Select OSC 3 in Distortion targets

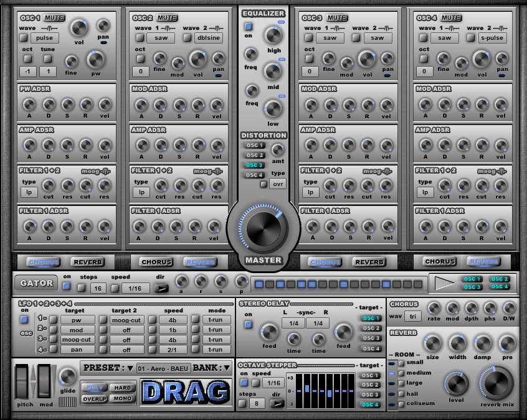click(x=254, y=165)
